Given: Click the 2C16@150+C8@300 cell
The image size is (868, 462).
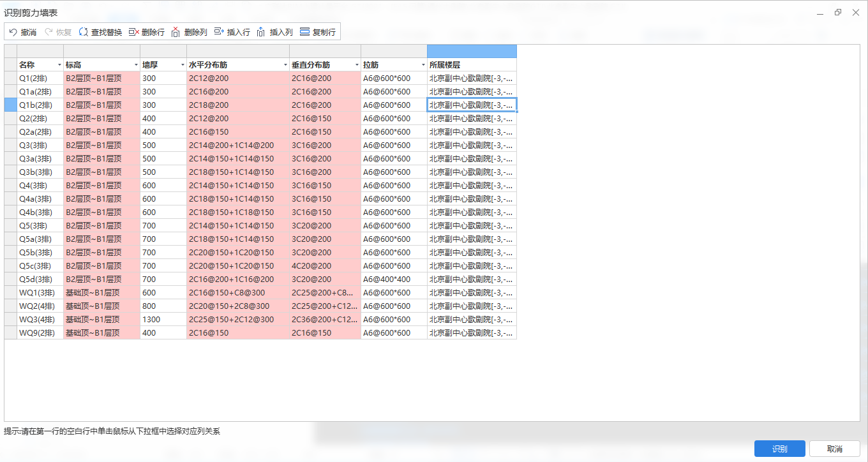Looking at the screenshot, I should (238, 293).
